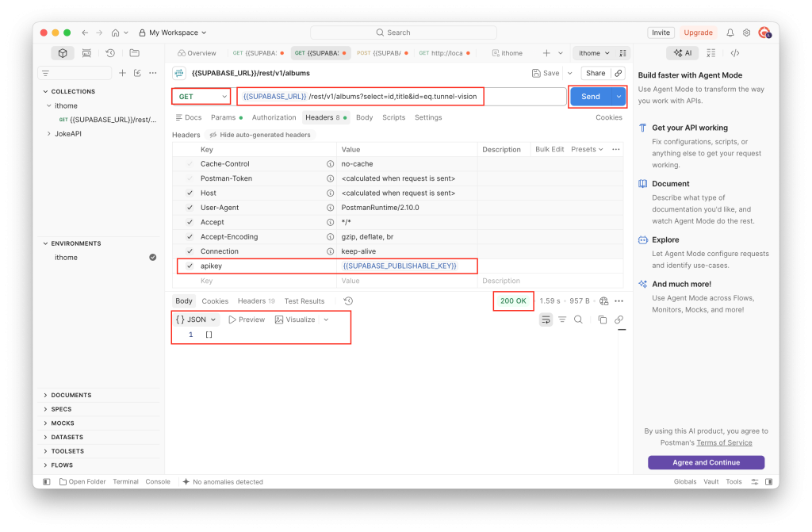812x532 pixels.
Task: Open the Collections cube icon in sidebar
Action: click(63, 53)
